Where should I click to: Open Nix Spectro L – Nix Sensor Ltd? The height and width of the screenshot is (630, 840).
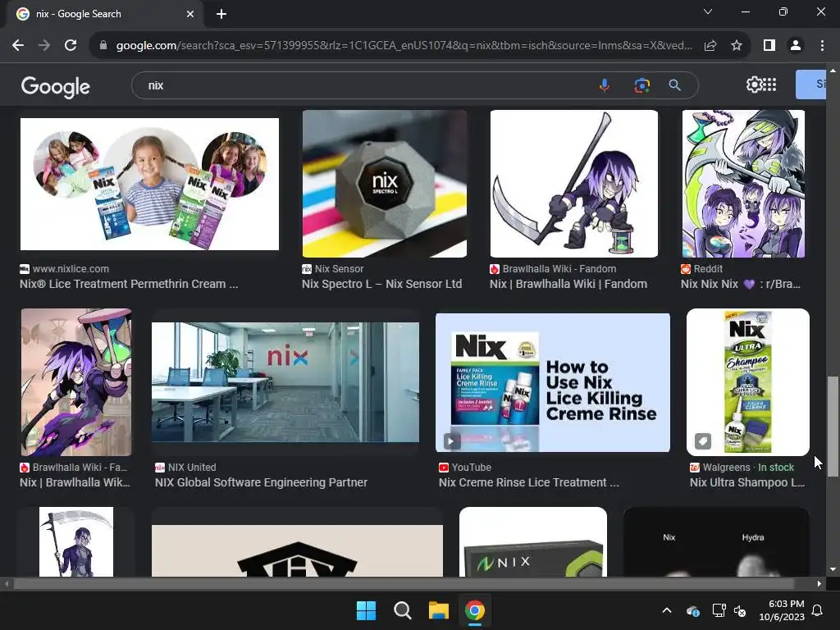point(381,284)
